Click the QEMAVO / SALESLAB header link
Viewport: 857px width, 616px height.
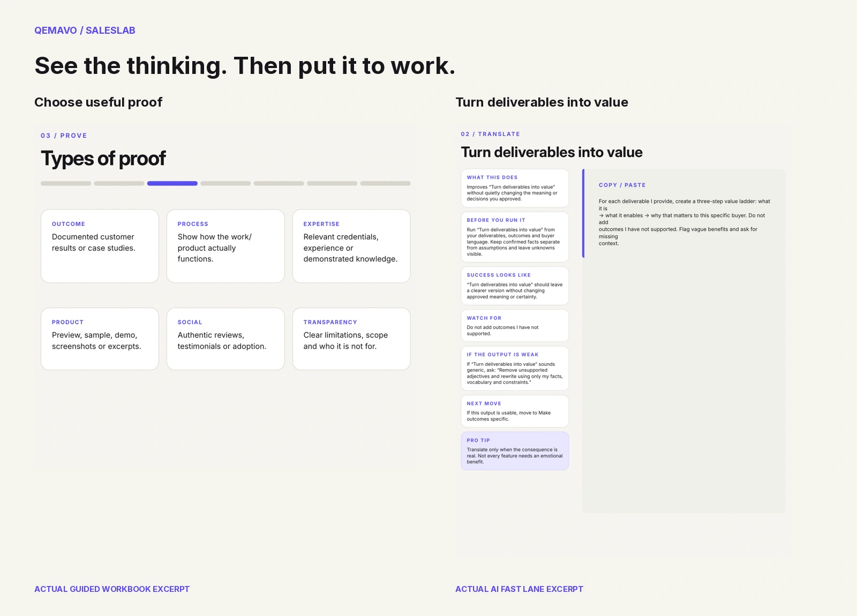click(x=85, y=31)
